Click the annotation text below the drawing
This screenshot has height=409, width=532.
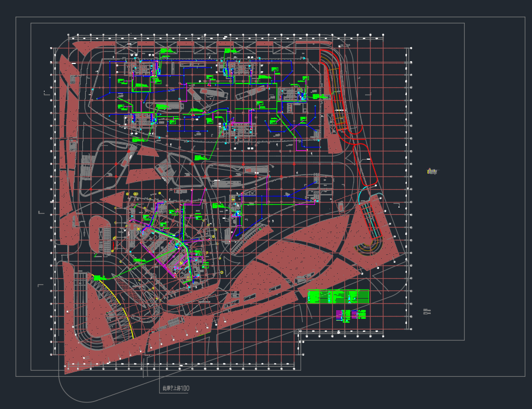pos(175,389)
